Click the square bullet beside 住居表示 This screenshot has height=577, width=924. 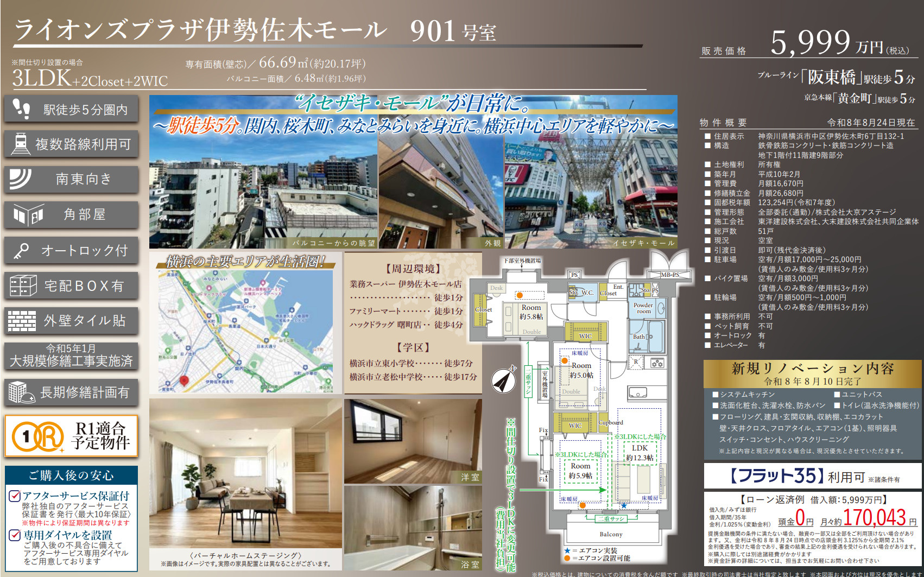708,136
